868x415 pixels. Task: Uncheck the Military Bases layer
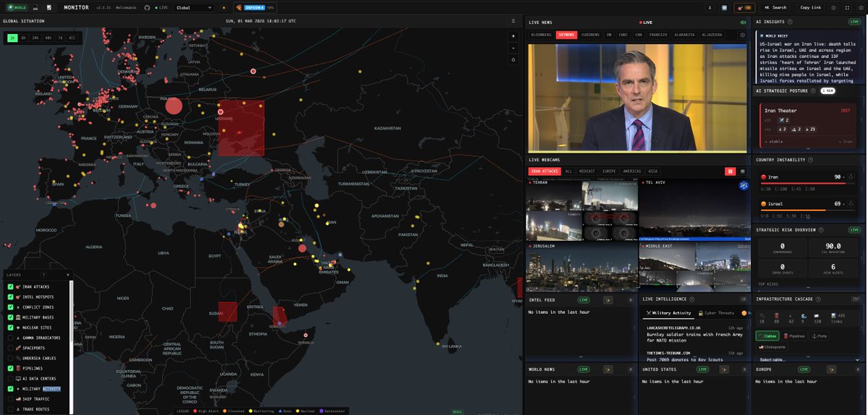11,317
